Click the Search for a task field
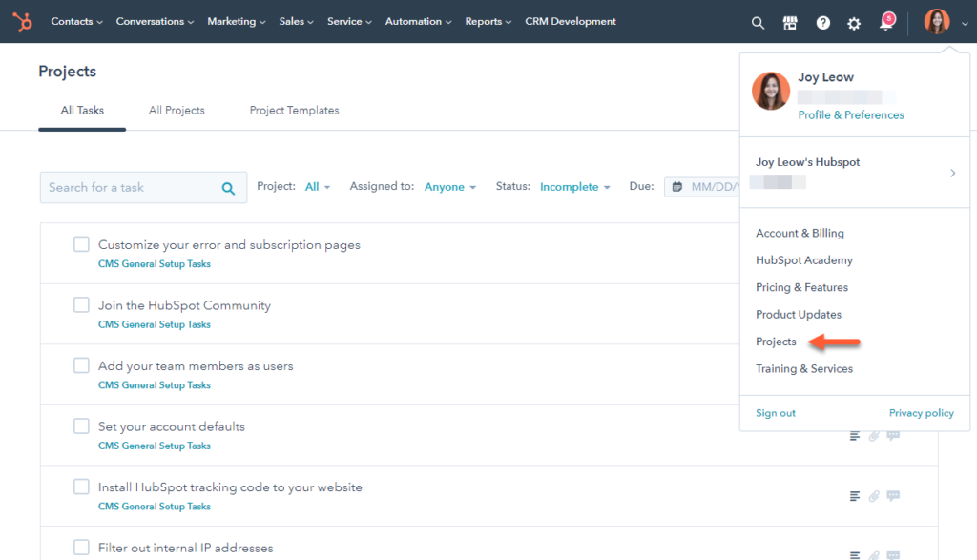Viewport: 977px width, 560px height. tap(143, 188)
